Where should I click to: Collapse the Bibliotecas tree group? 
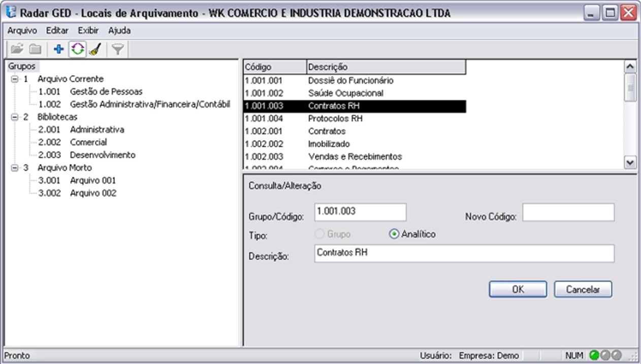click(15, 117)
